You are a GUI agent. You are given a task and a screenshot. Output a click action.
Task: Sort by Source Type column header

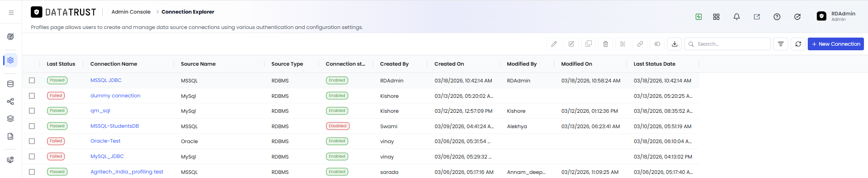click(x=287, y=64)
